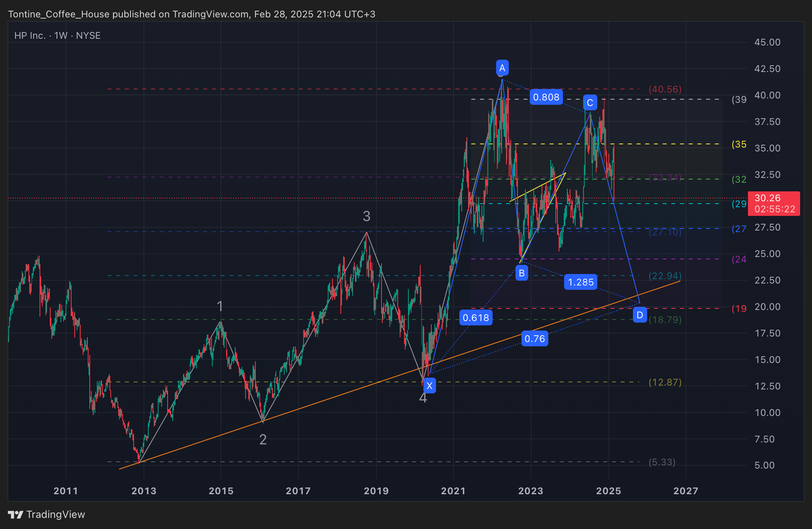Click the (27.10) level label
The image size is (812, 529).
(x=665, y=232)
